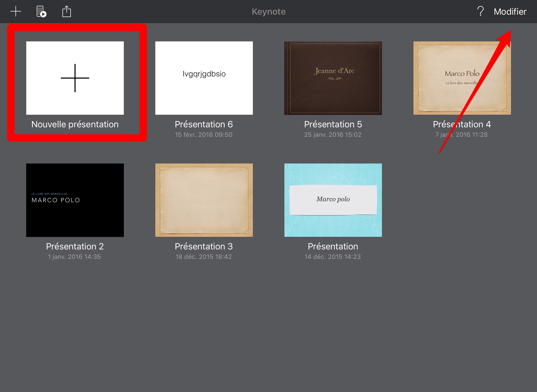Viewport: 537px width, 392px height.
Task: Open Keynote Remote playback icon
Action: 41,12
